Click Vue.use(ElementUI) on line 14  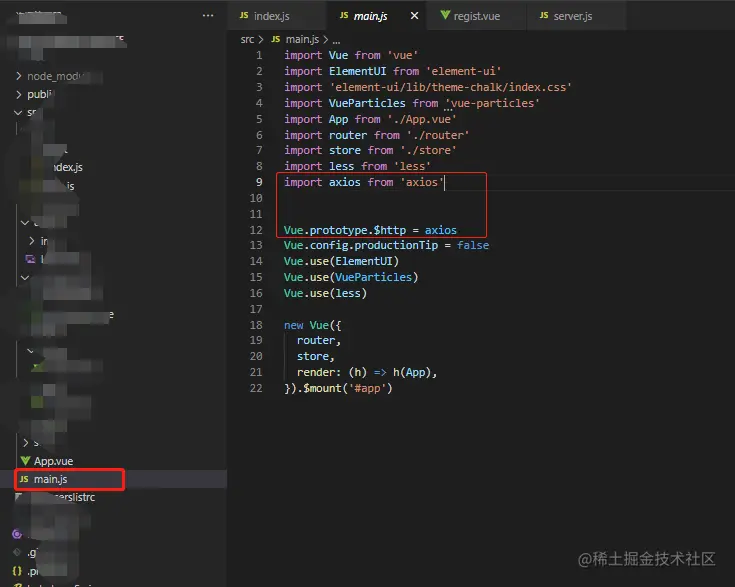click(x=341, y=261)
